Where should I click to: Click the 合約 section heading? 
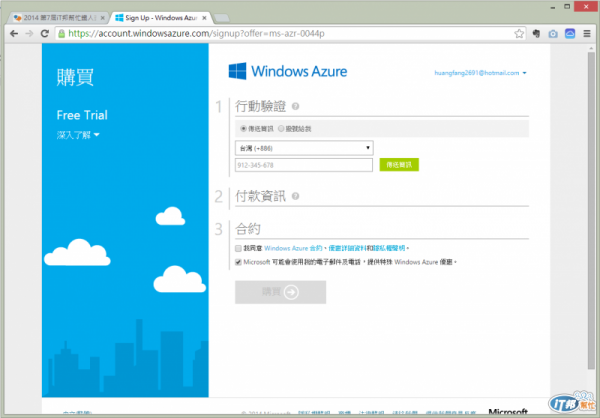(x=248, y=229)
